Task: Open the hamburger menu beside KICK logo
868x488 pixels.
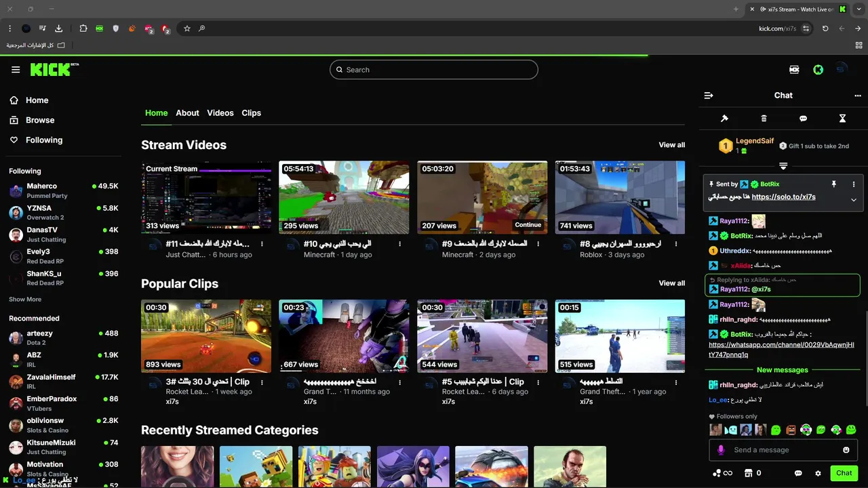Action: pyautogui.click(x=16, y=70)
